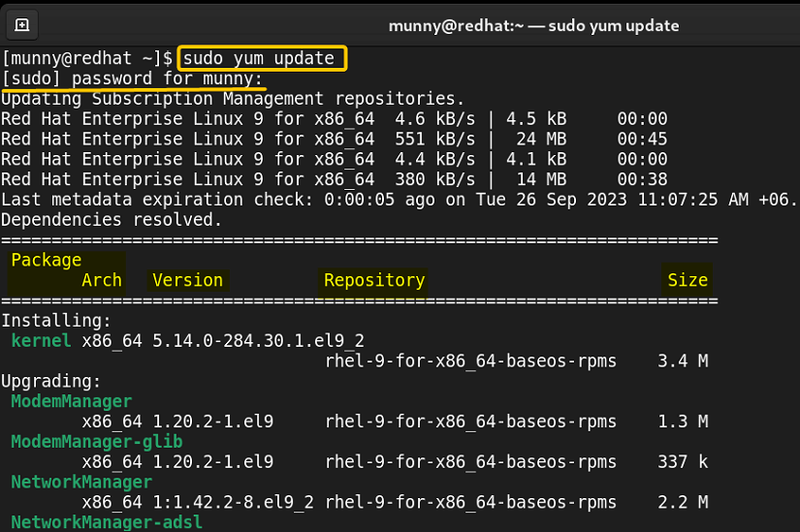800x532 pixels.
Task: Click the 'Last metadata expiration check' line
Action: coord(399,200)
